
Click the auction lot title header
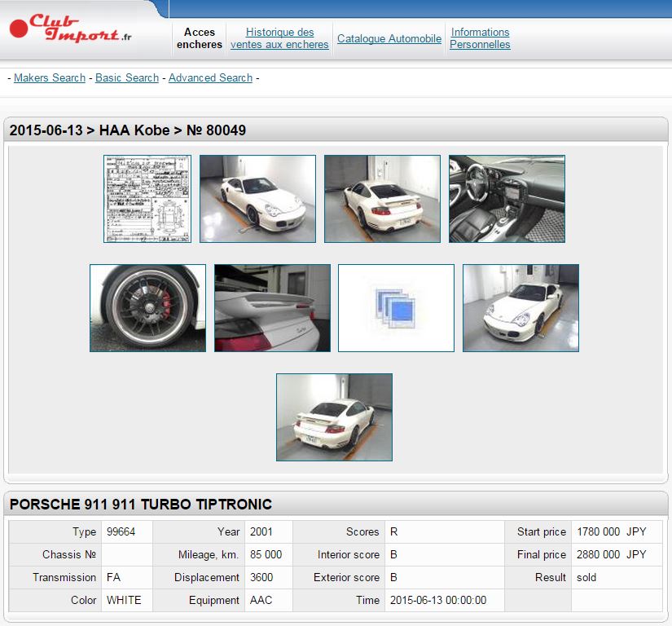point(128,130)
